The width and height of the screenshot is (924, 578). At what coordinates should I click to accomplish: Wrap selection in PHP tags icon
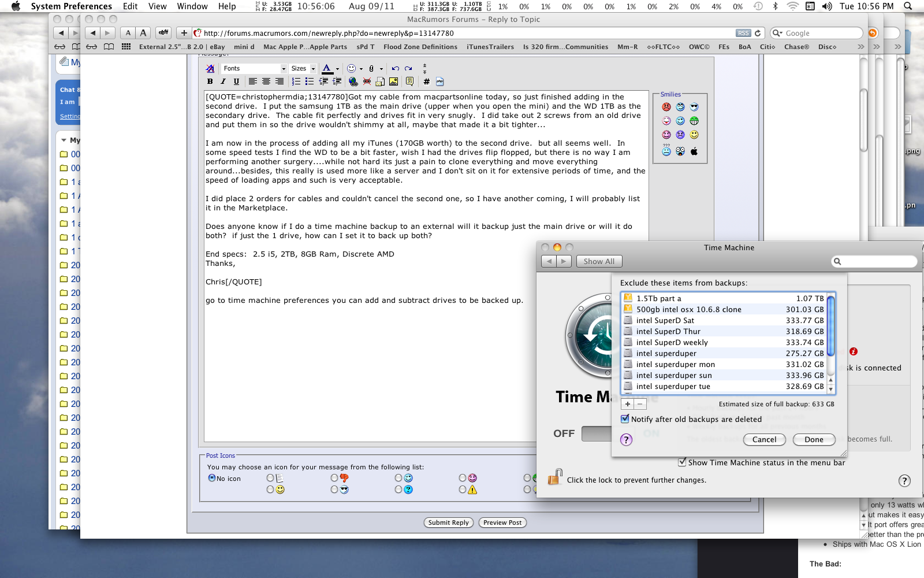click(x=439, y=81)
